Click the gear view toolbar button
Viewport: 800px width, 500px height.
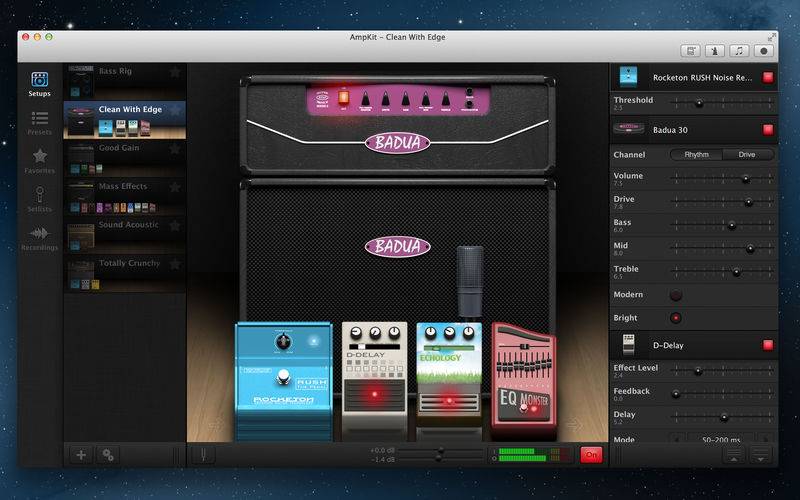coord(690,51)
